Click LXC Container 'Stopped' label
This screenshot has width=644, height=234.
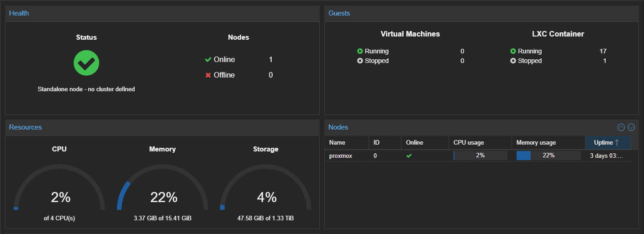(530, 61)
